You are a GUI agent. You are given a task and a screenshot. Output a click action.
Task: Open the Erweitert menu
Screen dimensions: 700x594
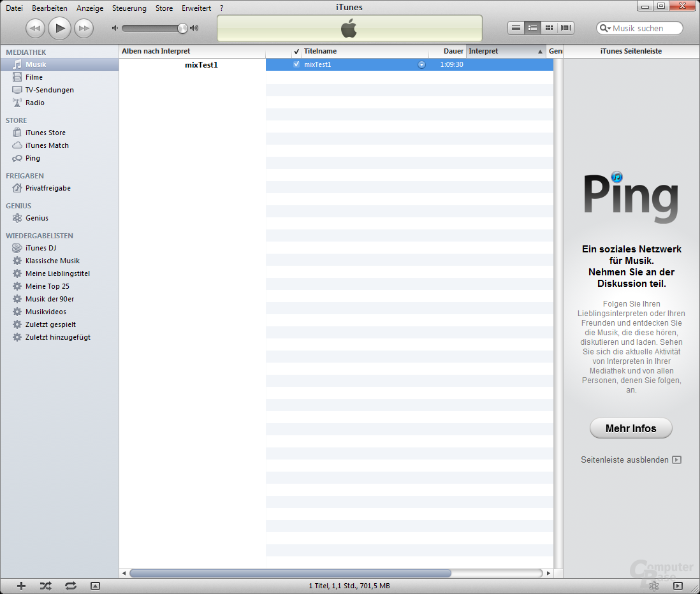(196, 8)
